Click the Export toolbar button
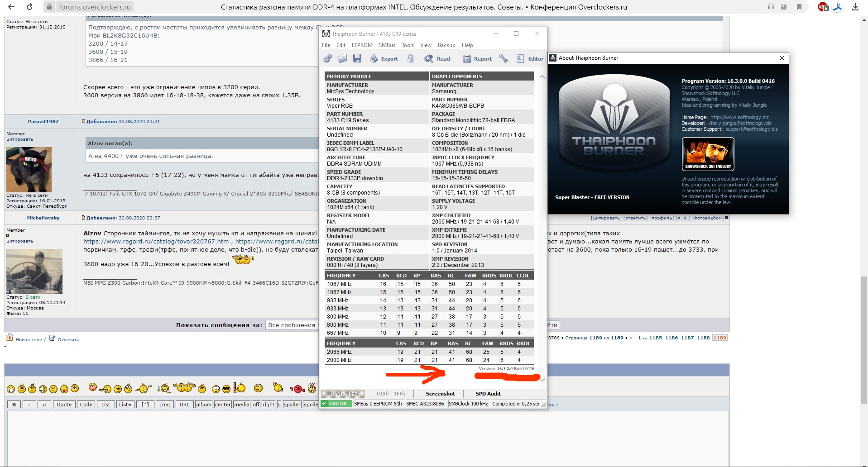The width and height of the screenshot is (868, 467). (x=384, y=58)
